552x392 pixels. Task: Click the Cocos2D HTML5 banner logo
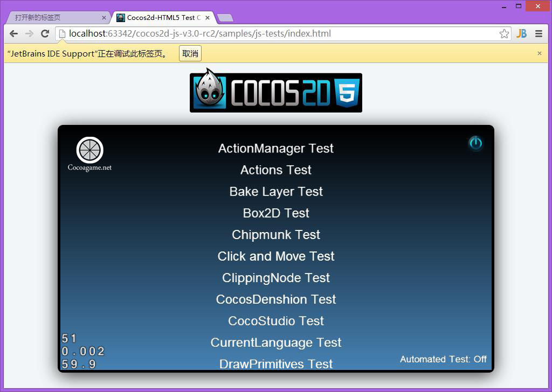pyautogui.click(x=276, y=91)
